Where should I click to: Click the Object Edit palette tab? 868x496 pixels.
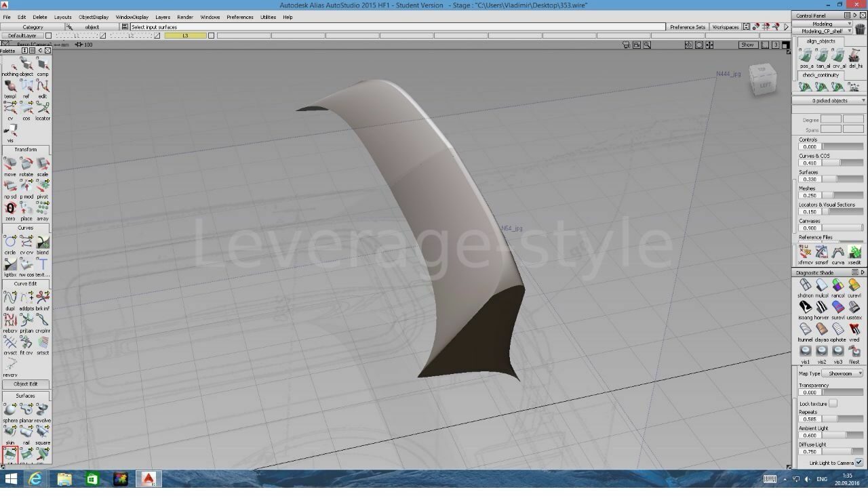(26, 384)
